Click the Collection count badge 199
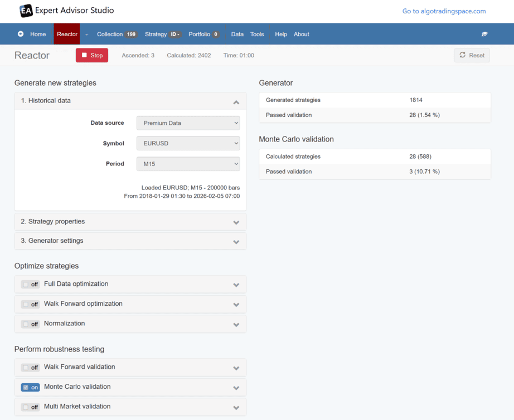This screenshot has height=420, width=514. [x=131, y=35]
